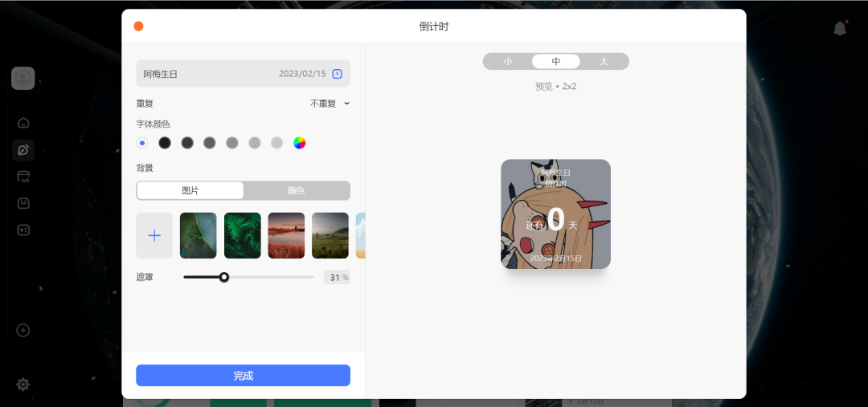
Task: Select the pen edit icon in sidebar
Action: coord(23,150)
